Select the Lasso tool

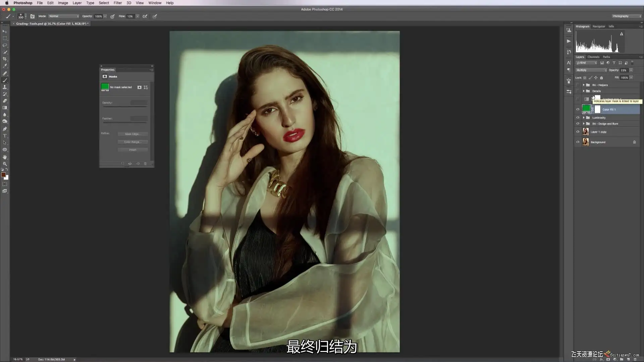pyautogui.click(x=5, y=45)
